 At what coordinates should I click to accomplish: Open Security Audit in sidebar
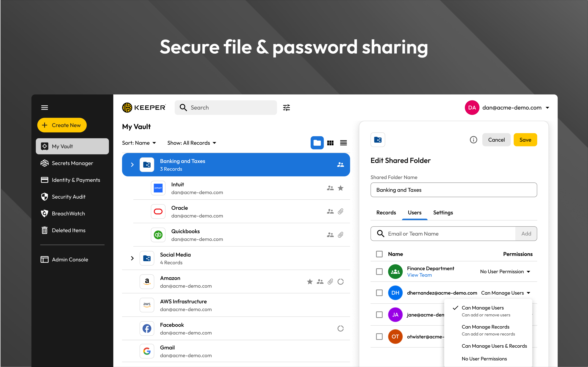click(x=72, y=197)
